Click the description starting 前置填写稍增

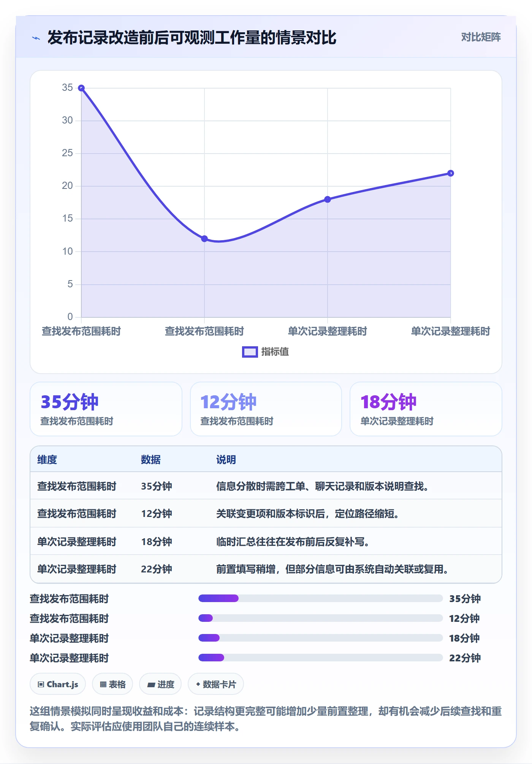tap(332, 569)
